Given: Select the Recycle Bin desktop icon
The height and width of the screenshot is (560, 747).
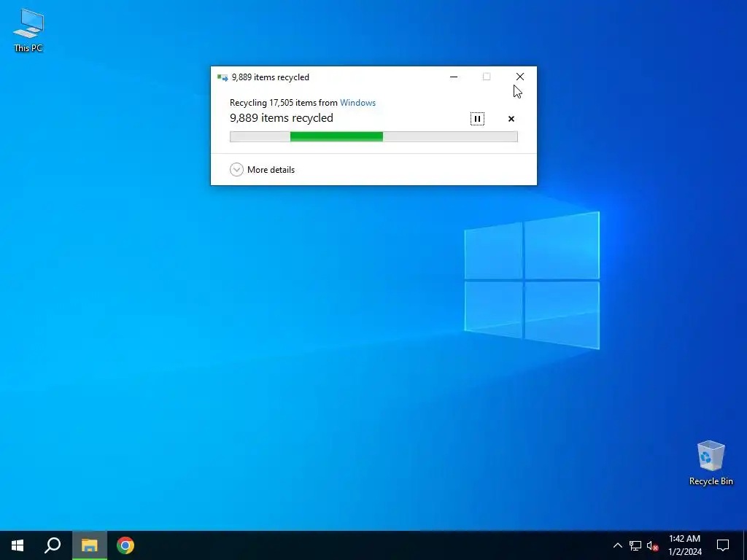Looking at the screenshot, I should tap(711, 463).
